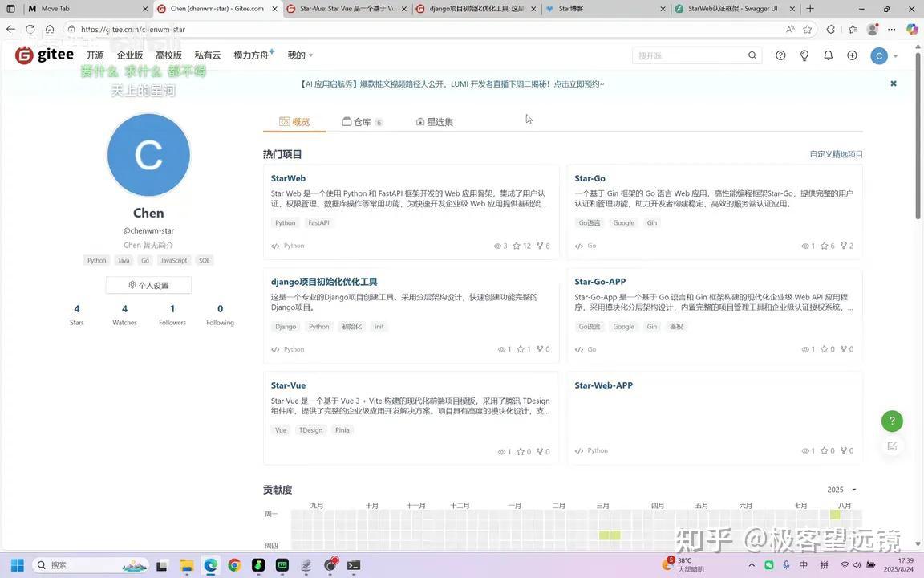This screenshot has height=578, width=924.
Task: Click the plus create icon in header
Action: (852, 55)
